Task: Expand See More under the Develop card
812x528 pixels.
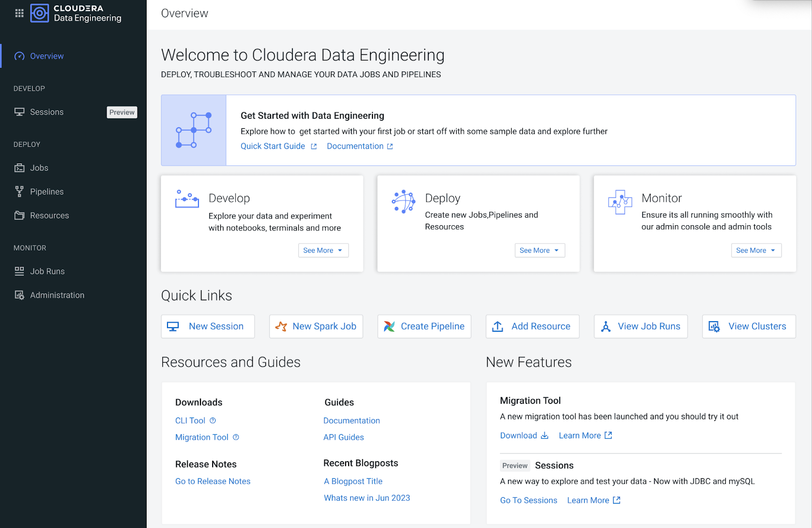Action: 323,250
